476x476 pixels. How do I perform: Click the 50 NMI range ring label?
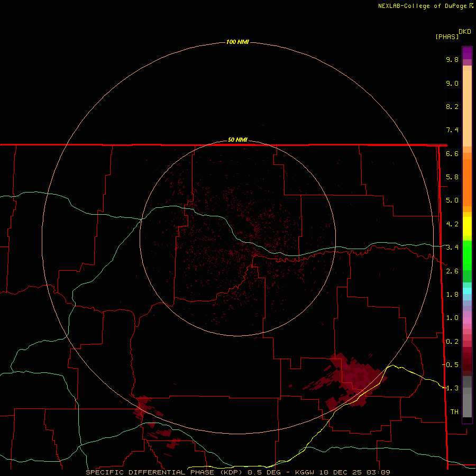pos(237,140)
